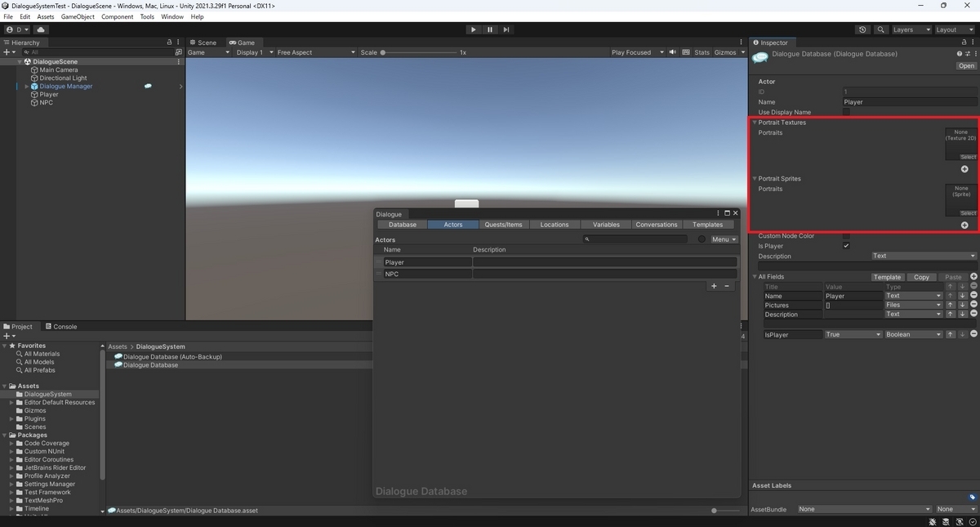
Task: Open the Layout dropdown
Action: (954, 29)
